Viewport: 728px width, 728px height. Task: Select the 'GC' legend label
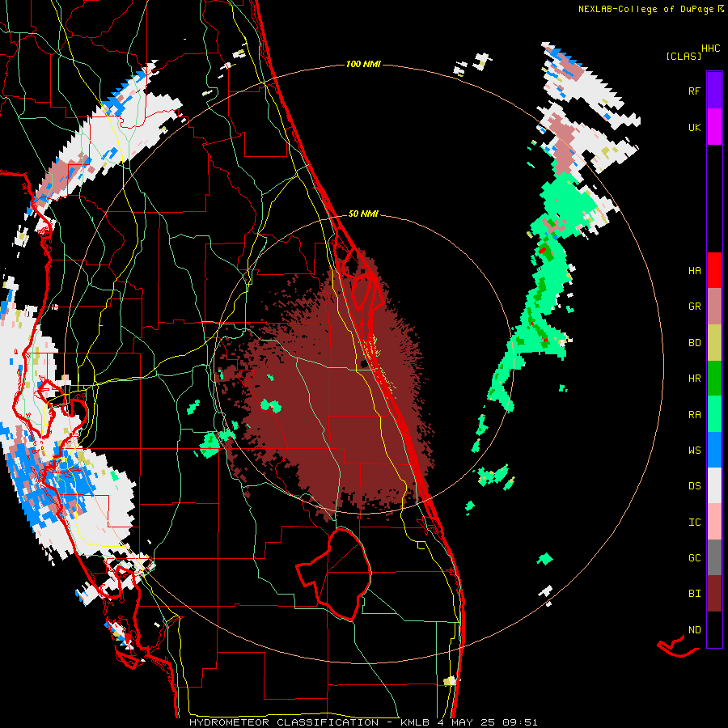tap(694, 558)
